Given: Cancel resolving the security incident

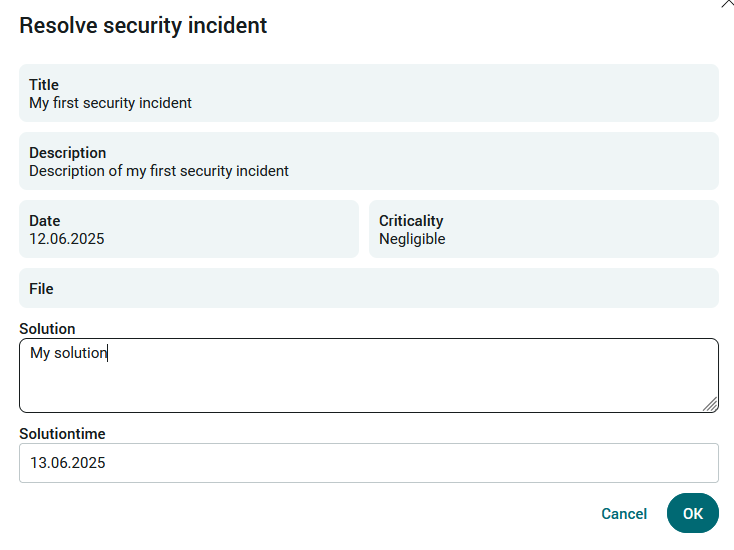Looking at the screenshot, I should [x=624, y=513].
